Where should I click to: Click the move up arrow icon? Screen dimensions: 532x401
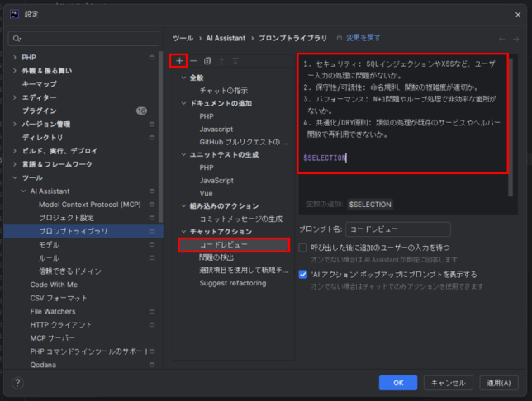pyautogui.click(x=221, y=61)
